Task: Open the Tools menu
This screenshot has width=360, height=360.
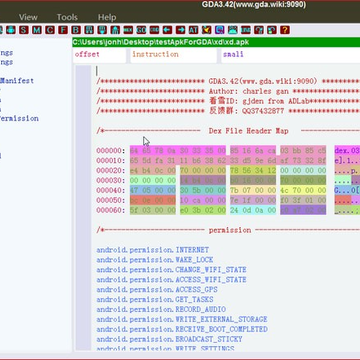Action: pyautogui.click(x=67, y=17)
